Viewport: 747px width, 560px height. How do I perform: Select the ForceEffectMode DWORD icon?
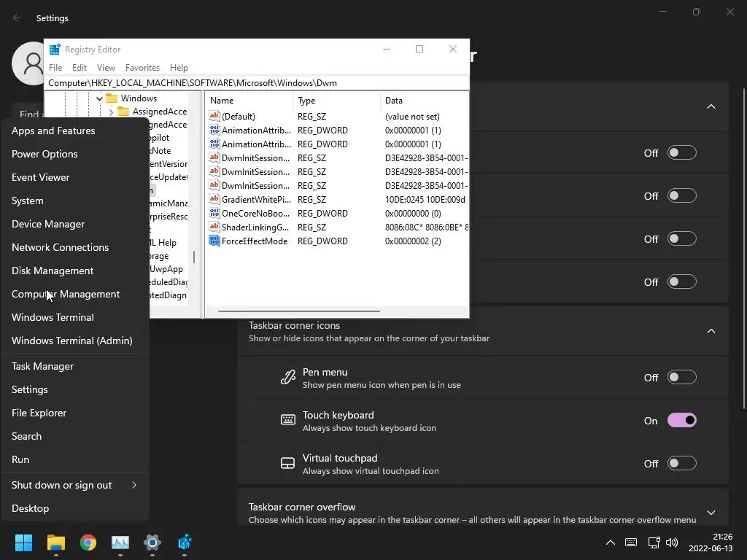[214, 241]
